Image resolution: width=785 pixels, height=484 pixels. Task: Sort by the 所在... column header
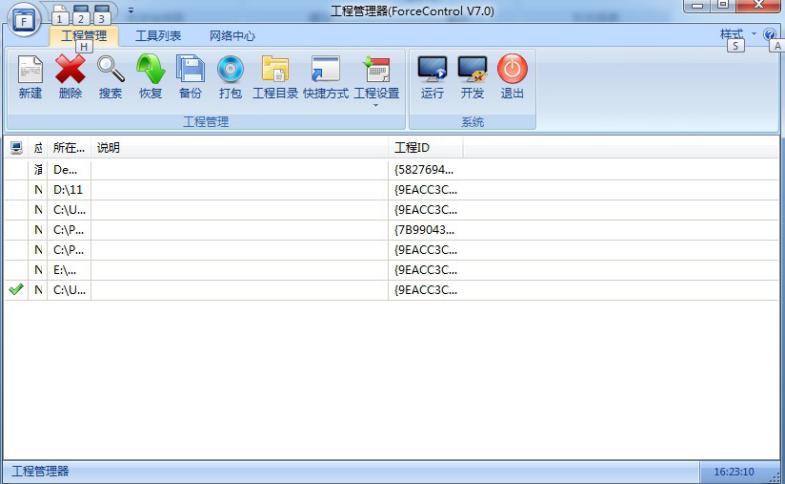(x=69, y=148)
